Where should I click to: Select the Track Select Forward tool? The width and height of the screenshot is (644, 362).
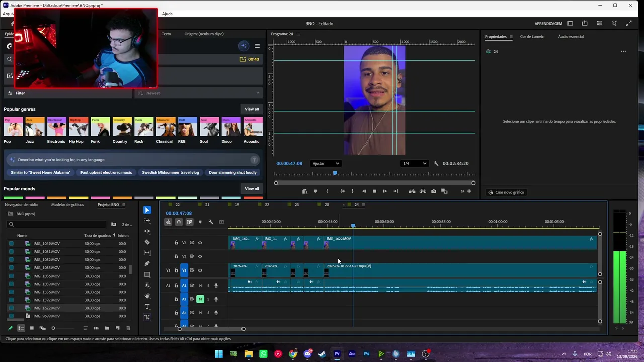pos(147,221)
